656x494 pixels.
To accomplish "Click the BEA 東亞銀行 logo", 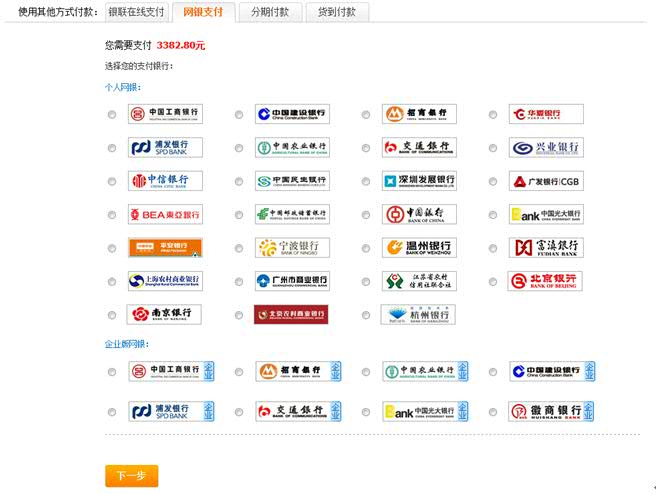I will [165, 214].
